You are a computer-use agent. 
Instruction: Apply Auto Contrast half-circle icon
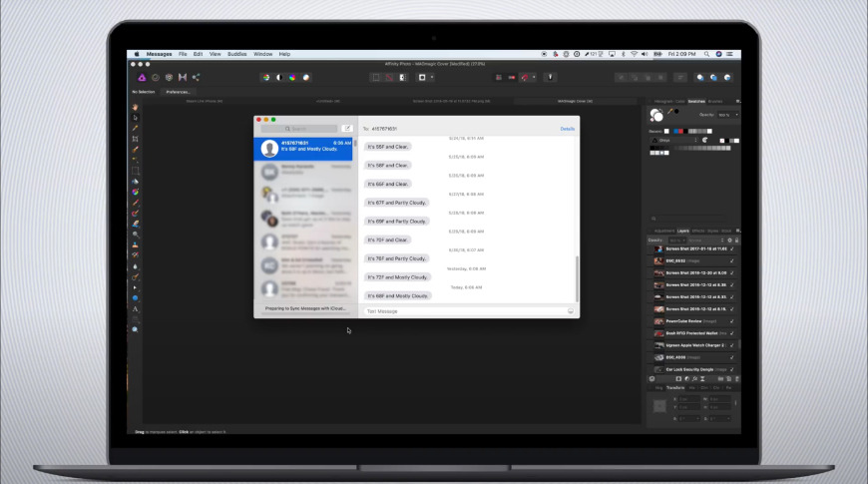279,78
